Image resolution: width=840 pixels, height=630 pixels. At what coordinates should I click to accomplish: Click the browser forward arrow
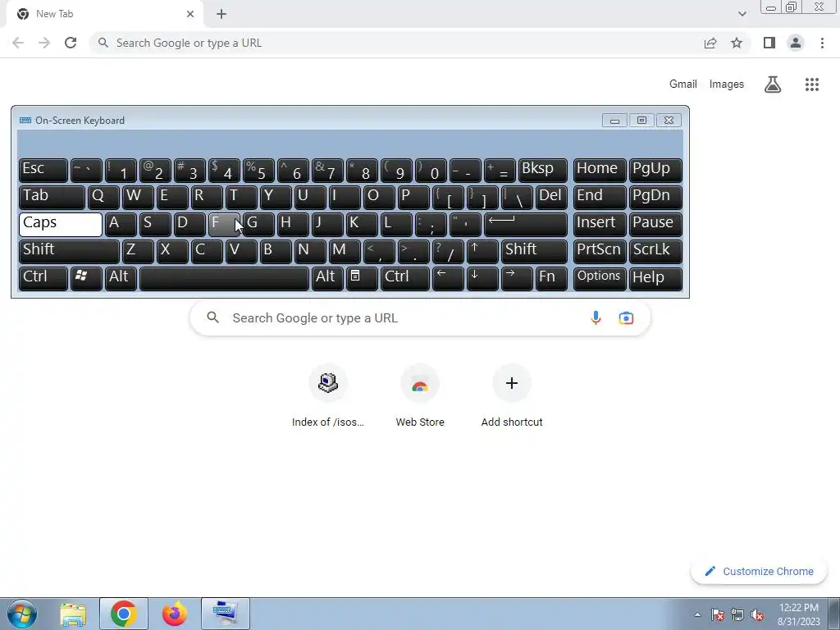click(44, 43)
